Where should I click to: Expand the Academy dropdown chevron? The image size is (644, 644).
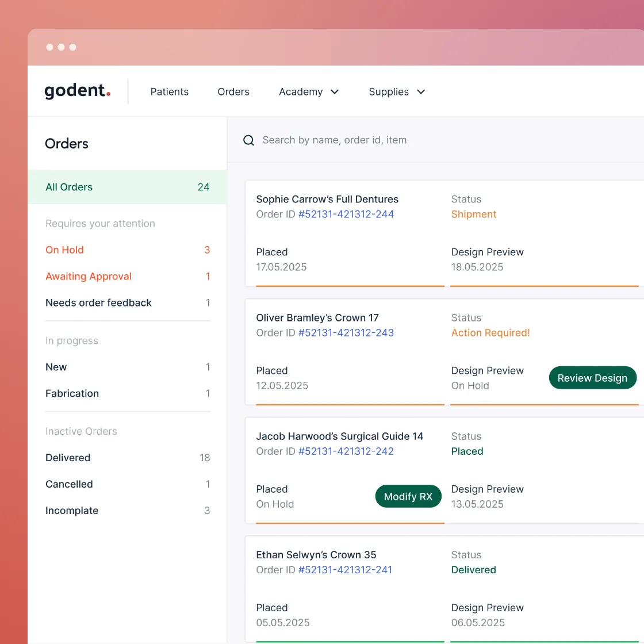(335, 91)
